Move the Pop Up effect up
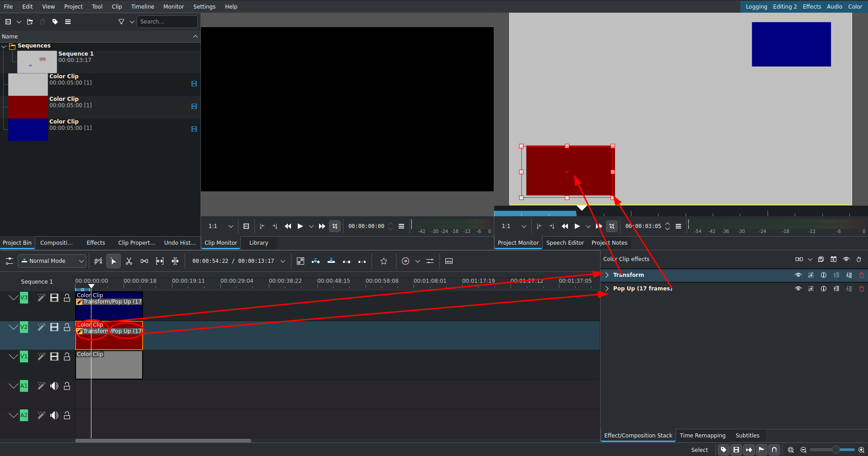Image resolution: width=868 pixels, height=456 pixels. [836, 289]
